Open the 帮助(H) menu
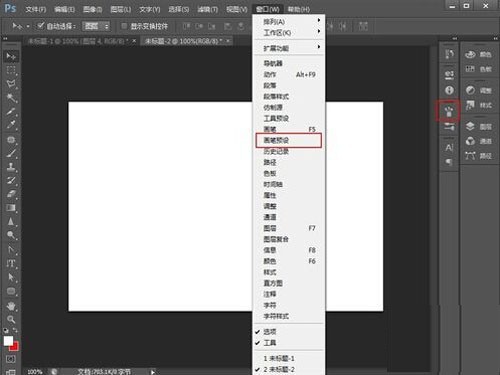 pyautogui.click(x=299, y=9)
